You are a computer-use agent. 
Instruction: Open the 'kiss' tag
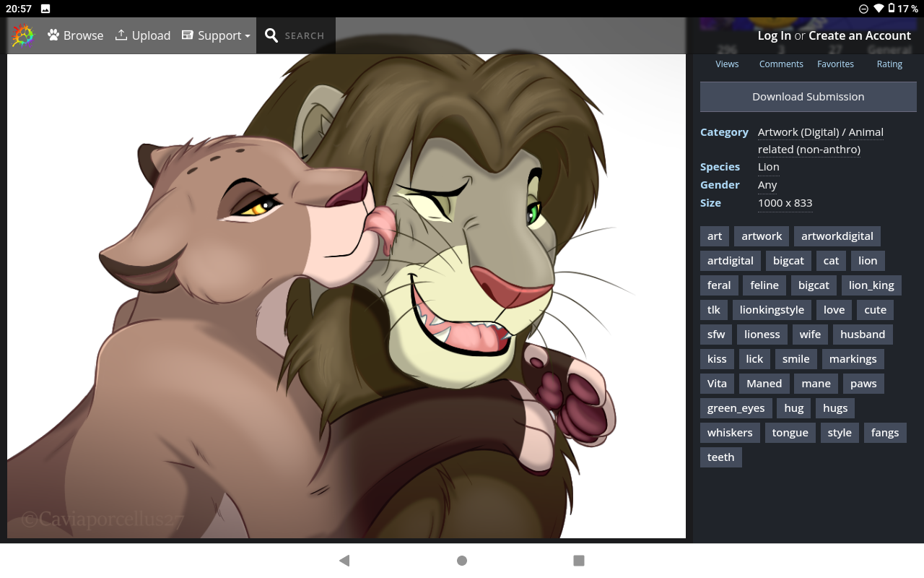click(x=717, y=359)
